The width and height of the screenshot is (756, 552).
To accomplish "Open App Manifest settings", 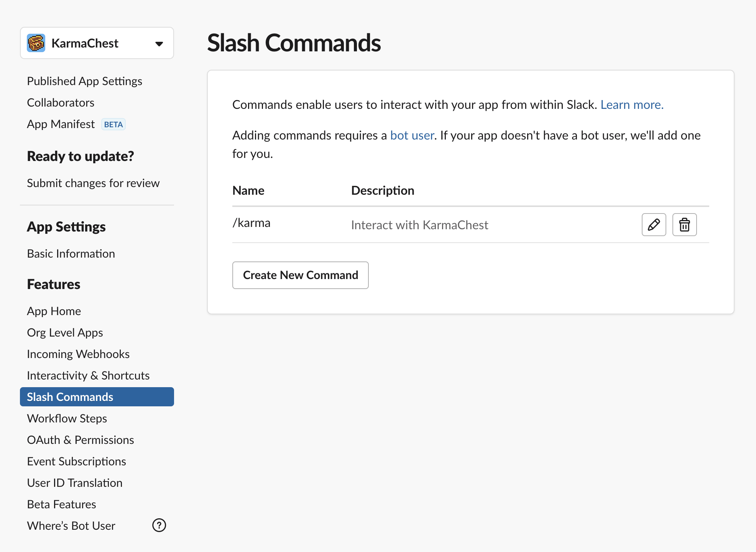I will [x=61, y=124].
